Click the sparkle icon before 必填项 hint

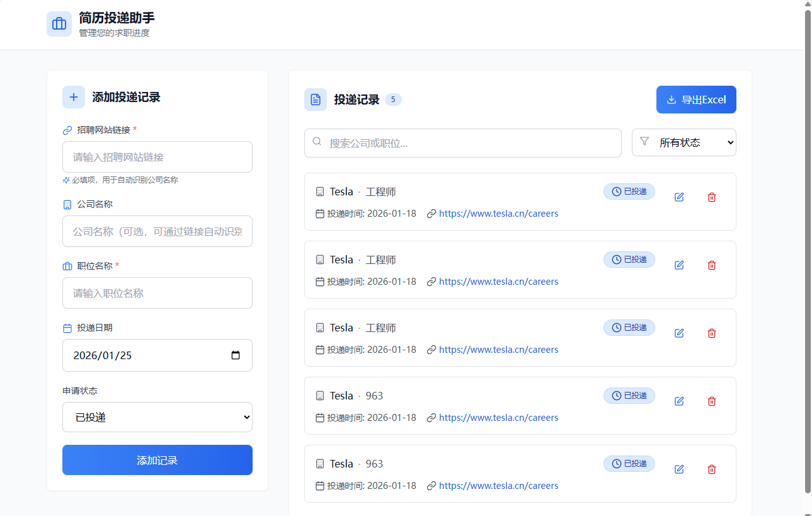66,180
